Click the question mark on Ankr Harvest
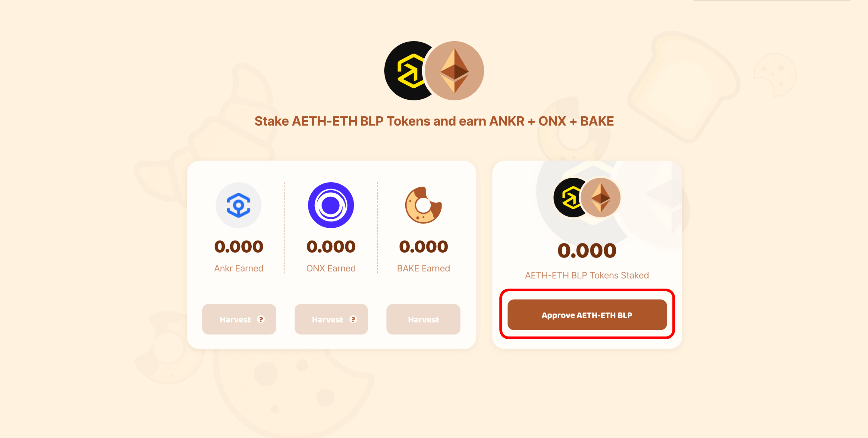868x438 pixels. click(261, 319)
